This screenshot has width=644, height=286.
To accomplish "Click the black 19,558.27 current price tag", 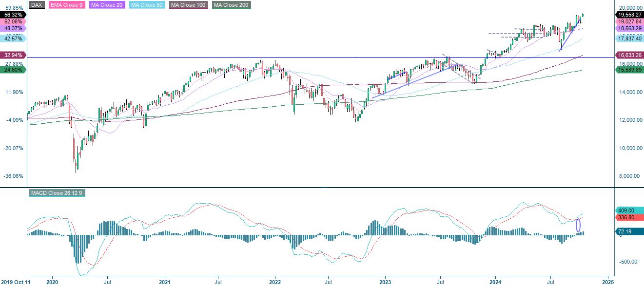I will (629, 15).
